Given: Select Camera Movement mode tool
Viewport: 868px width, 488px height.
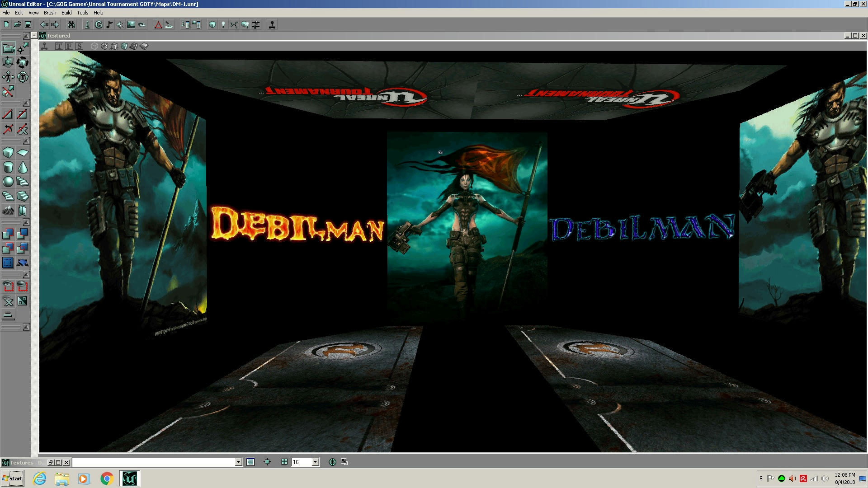Looking at the screenshot, I should [8, 48].
